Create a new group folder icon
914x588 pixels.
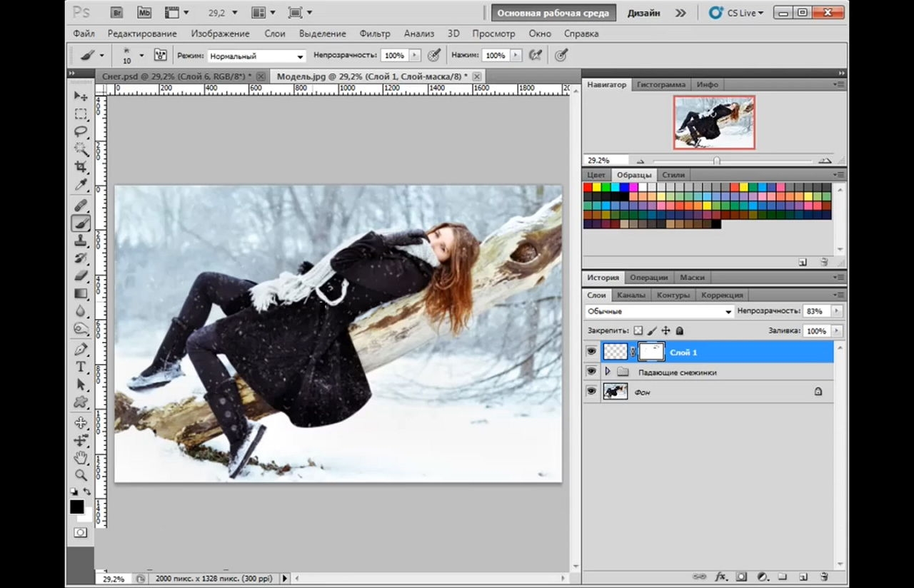point(783,577)
